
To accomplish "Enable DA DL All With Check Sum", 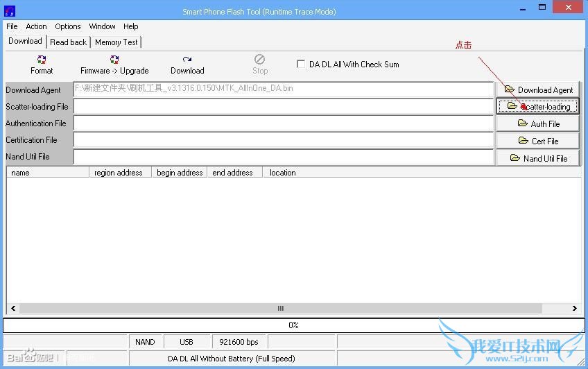I will pyautogui.click(x=301, y=64).
